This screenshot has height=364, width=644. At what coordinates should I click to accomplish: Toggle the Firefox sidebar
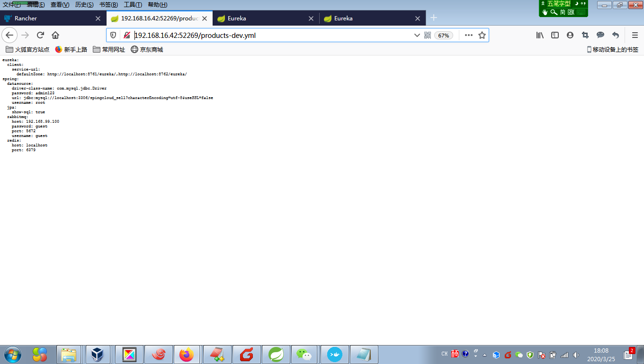[x=555, y=35]
